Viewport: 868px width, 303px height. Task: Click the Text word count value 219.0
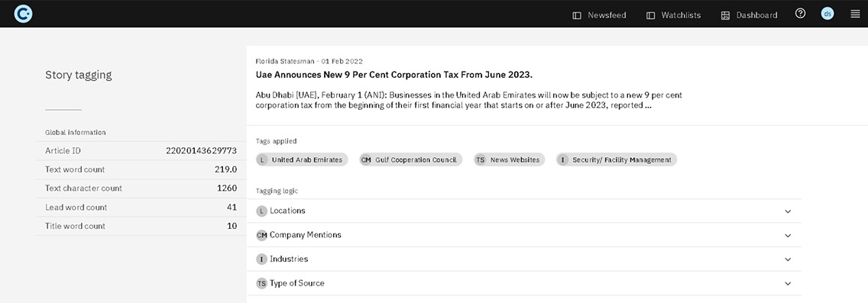point(226,169)
